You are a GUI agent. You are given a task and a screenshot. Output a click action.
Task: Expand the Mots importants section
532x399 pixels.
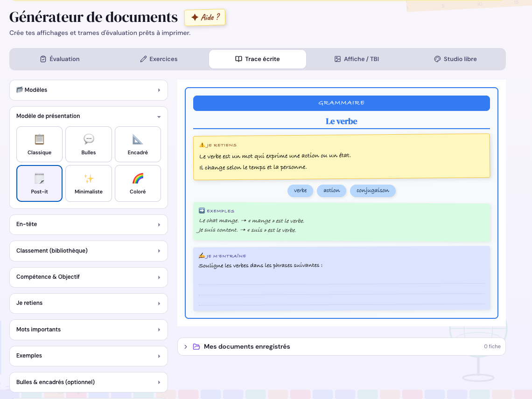89,330
